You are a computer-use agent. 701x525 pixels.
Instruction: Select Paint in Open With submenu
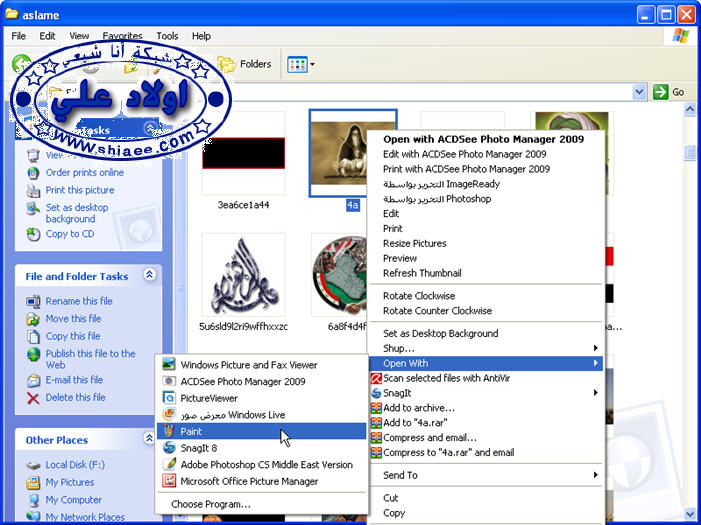coord(262,431)
